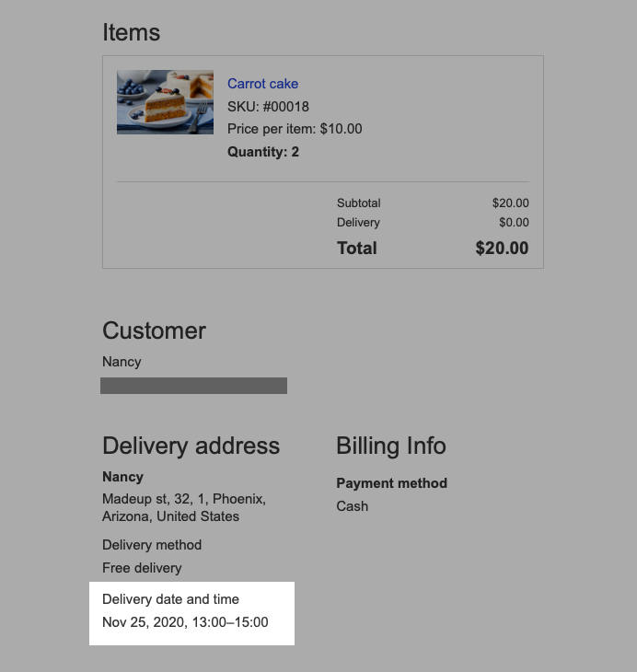The image size is (637, 672).
Task: Open the Carrot cake product link
Action: click(x=262, y=84)
